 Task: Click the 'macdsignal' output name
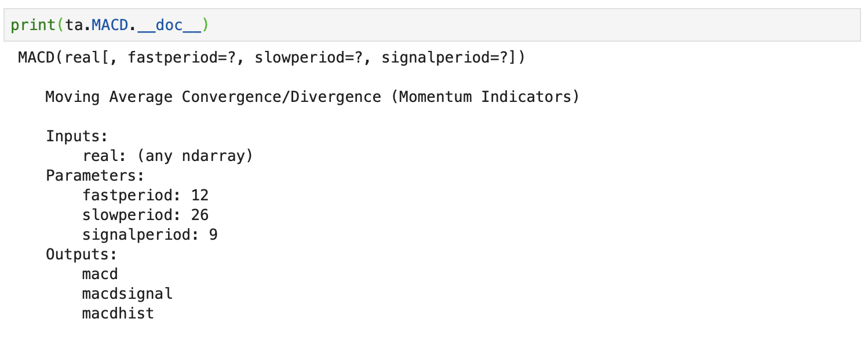pos(127,294)
